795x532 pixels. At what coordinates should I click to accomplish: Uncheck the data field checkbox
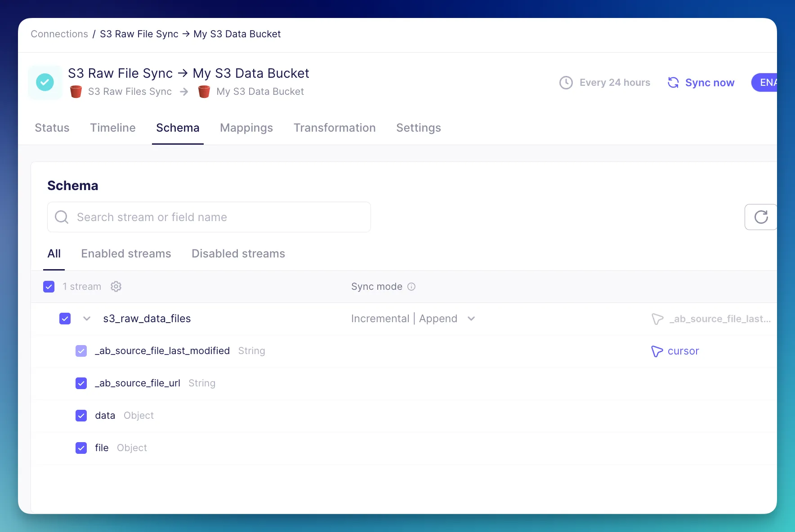[x=81, y=416]
